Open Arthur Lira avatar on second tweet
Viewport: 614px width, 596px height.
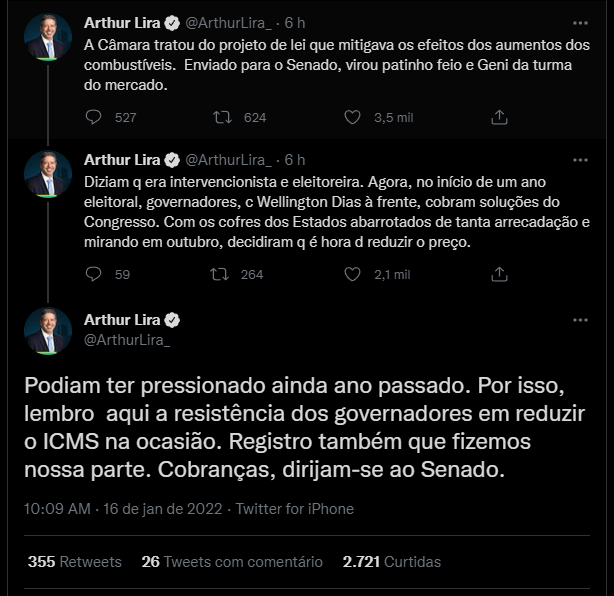[x=48, y=174]
